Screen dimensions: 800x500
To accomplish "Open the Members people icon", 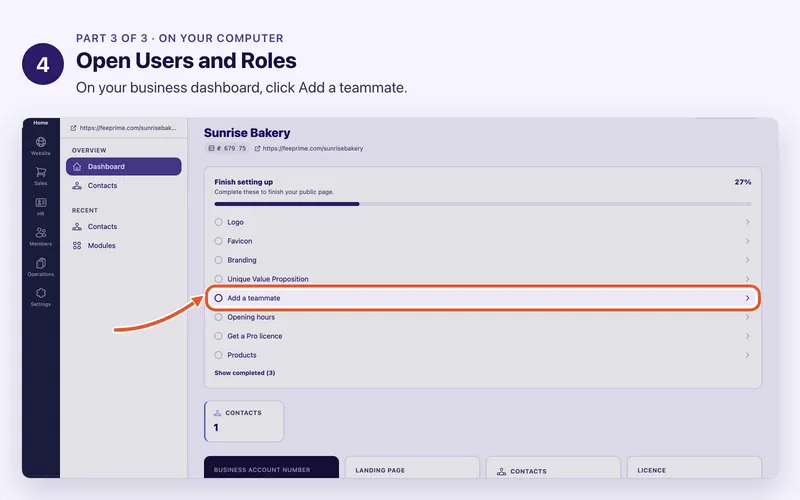I will click(x=41, y=233).
